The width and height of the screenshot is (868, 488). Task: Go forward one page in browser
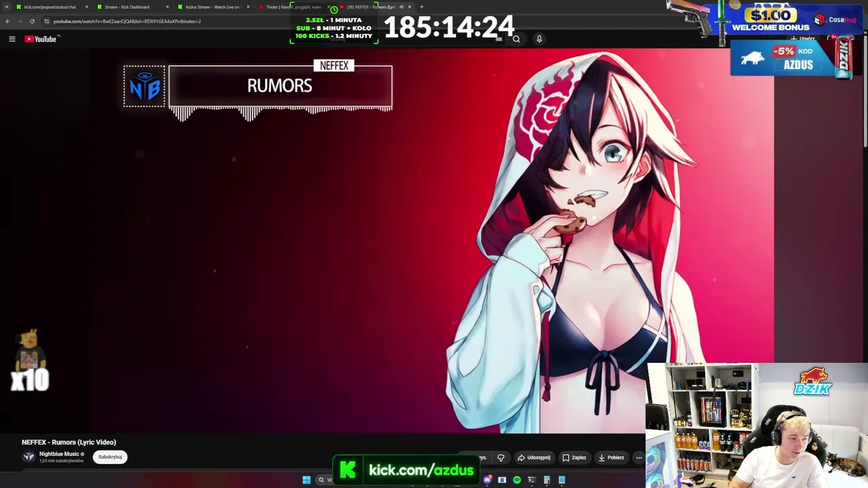[x=20, y=21]
